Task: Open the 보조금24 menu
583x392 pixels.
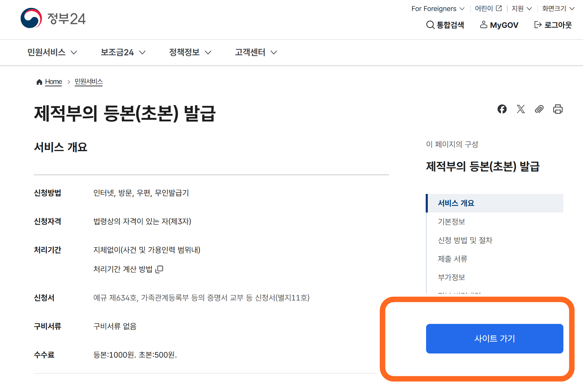Action: coord(122,52)
